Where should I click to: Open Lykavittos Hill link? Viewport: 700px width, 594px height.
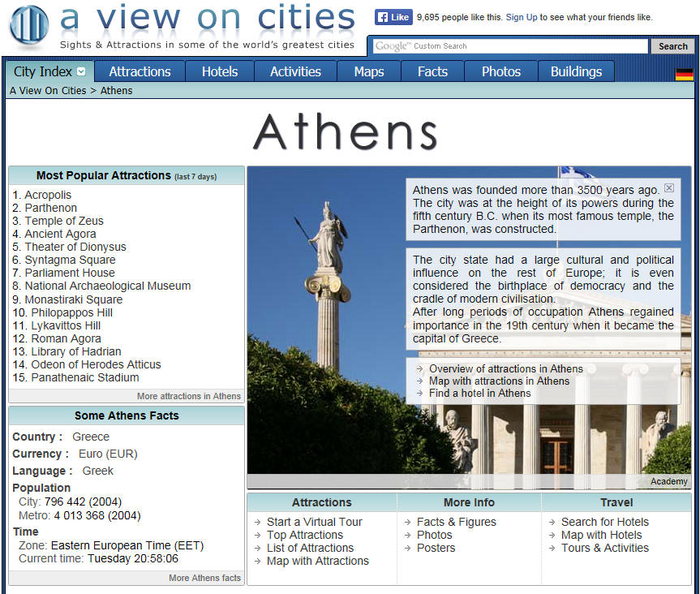point(66,325)
